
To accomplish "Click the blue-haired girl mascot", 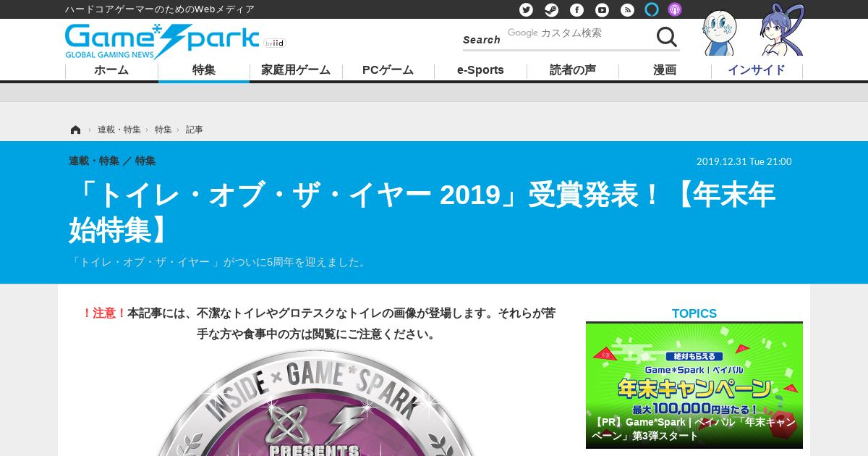I will (781, 30).
